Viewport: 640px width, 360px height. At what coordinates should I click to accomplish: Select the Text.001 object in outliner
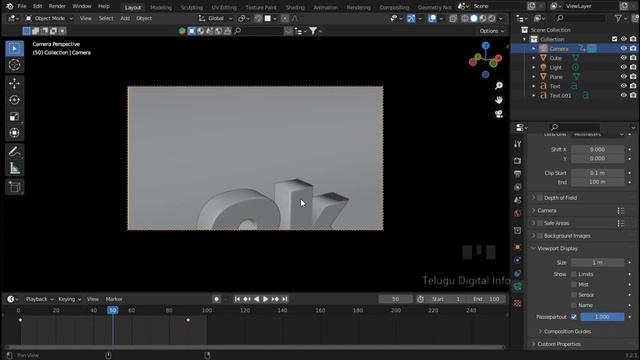coord(560,96)
